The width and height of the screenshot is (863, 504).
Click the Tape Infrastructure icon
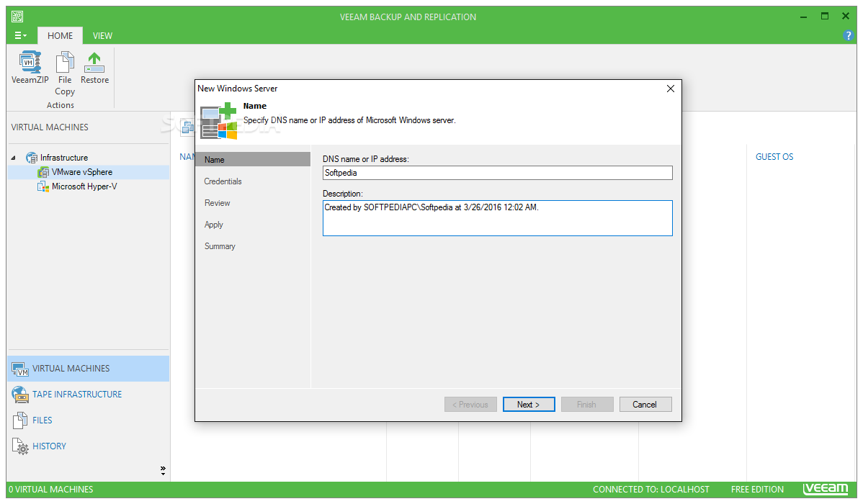pyautogui.click(x=20, y=395)
